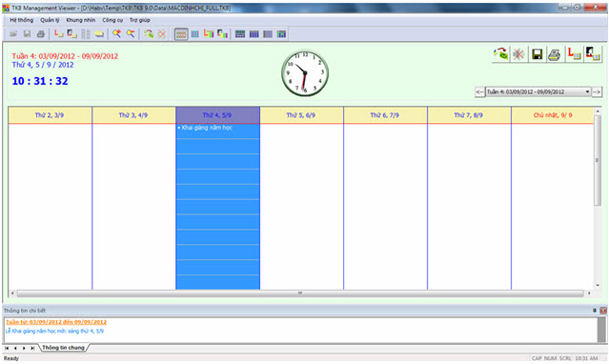Select the Khai giảng năm học event

point(217,131)
